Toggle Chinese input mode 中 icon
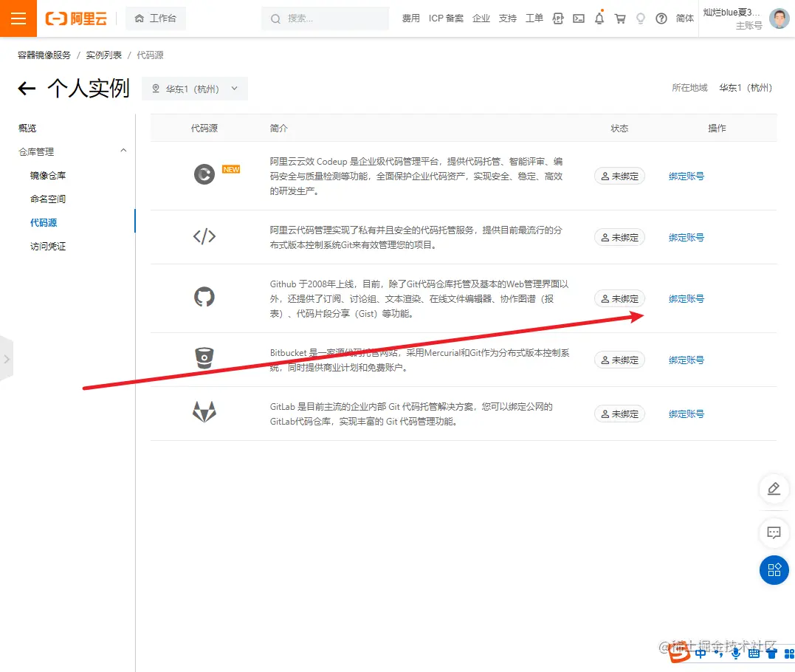Image resolution: width=795 pixels, height=672 pixels. point(701,654)
